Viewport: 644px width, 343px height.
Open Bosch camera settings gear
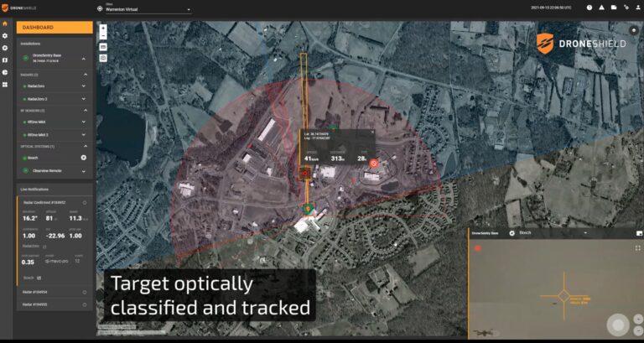pyautogui.click(x=83, y=158)
